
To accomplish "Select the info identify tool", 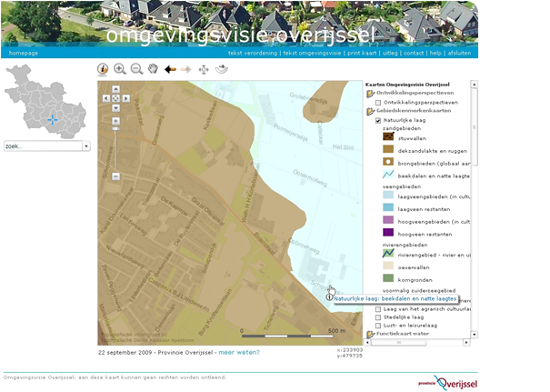I will pos(103,69).
